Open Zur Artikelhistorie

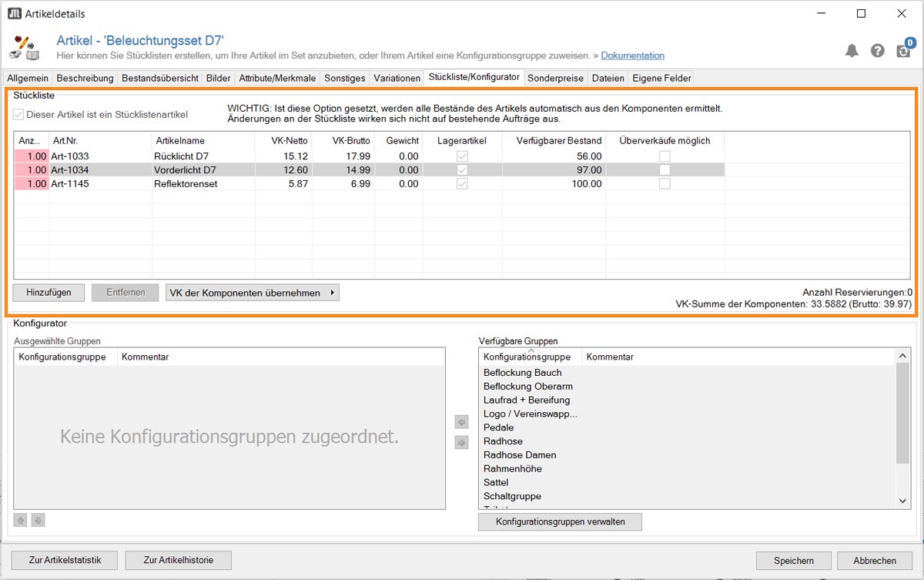[178, 560]
